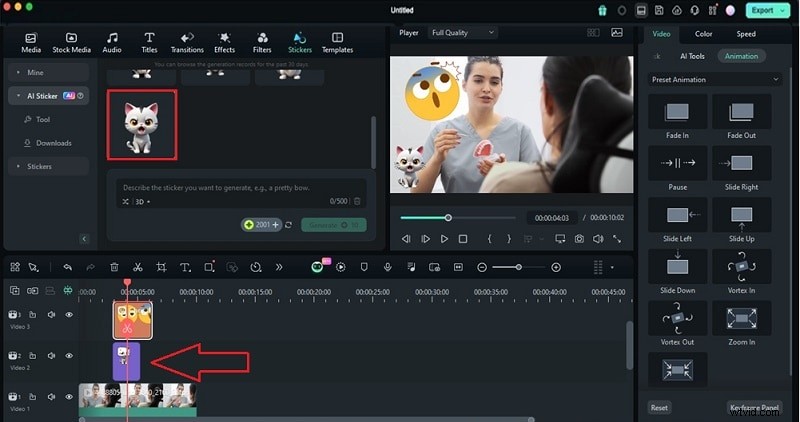800x422 pixels.
Task: Hide the Video 3 track
Action: pyautogui.click(x=69, y=315)
